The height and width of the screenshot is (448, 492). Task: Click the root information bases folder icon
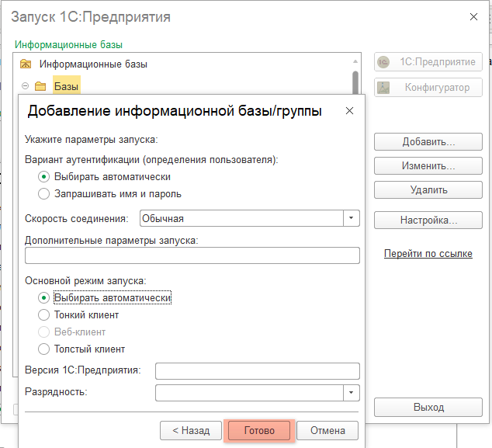coord(26,64)
